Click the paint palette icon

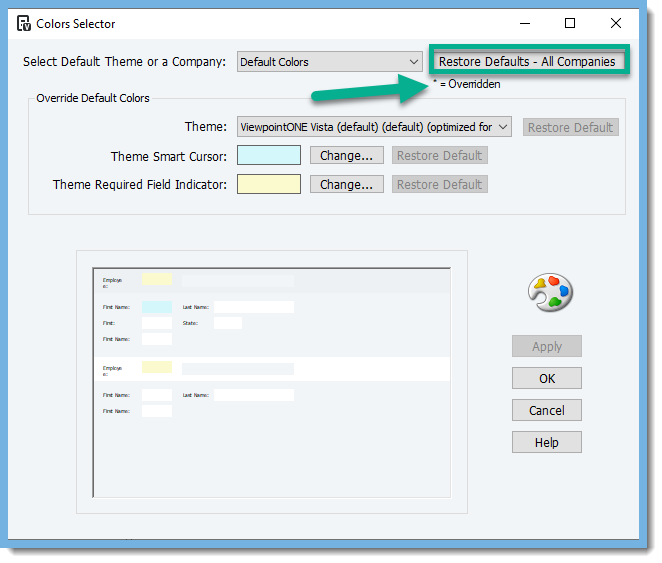pyautogui.click(x=550, y=292)
